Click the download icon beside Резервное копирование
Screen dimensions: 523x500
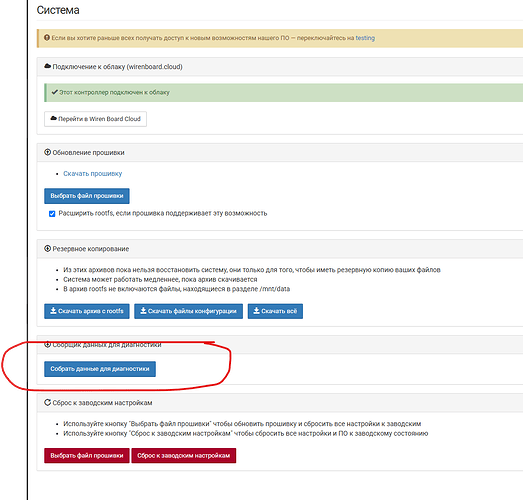tap(47, 248)
